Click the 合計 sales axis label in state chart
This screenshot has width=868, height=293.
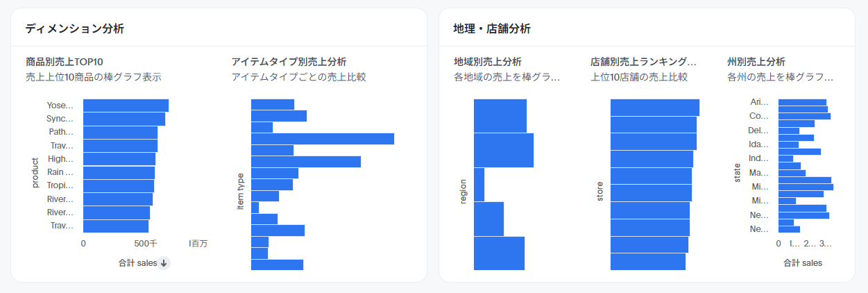[803, 263]
